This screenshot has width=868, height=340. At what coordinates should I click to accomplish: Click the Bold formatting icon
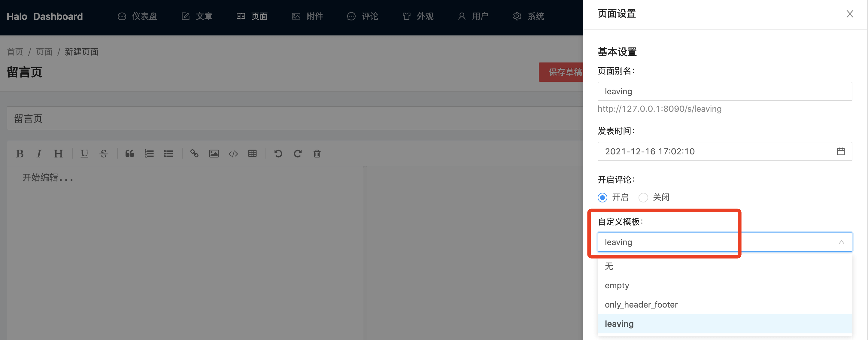20,154
